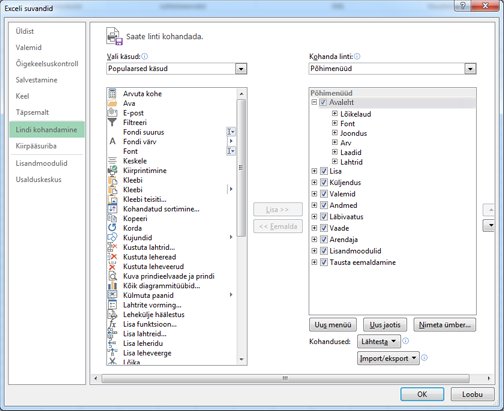The width and height of the screenshot is (504, 411).
Task: Toggle the Tausta eemaldamine checkbox
Action: [x=324, y=262]
